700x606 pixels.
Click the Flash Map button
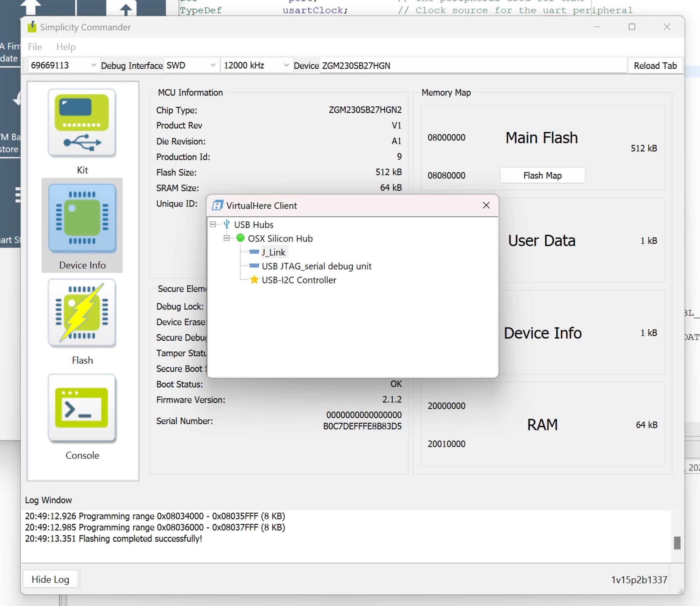pos(542,175)
